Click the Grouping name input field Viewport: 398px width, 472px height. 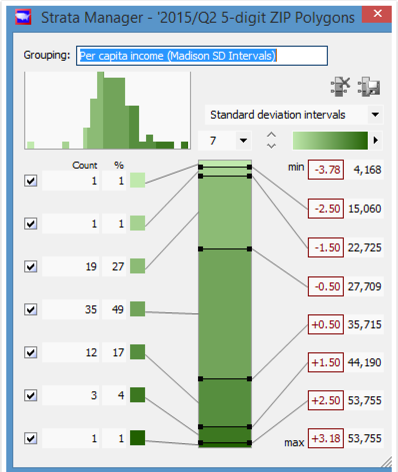(202, 56)
